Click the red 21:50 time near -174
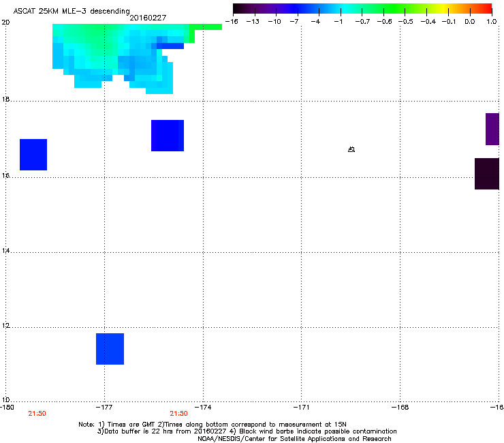Viewport: 504px width, 443px height. pyautogui.click(x=178, y=414)
